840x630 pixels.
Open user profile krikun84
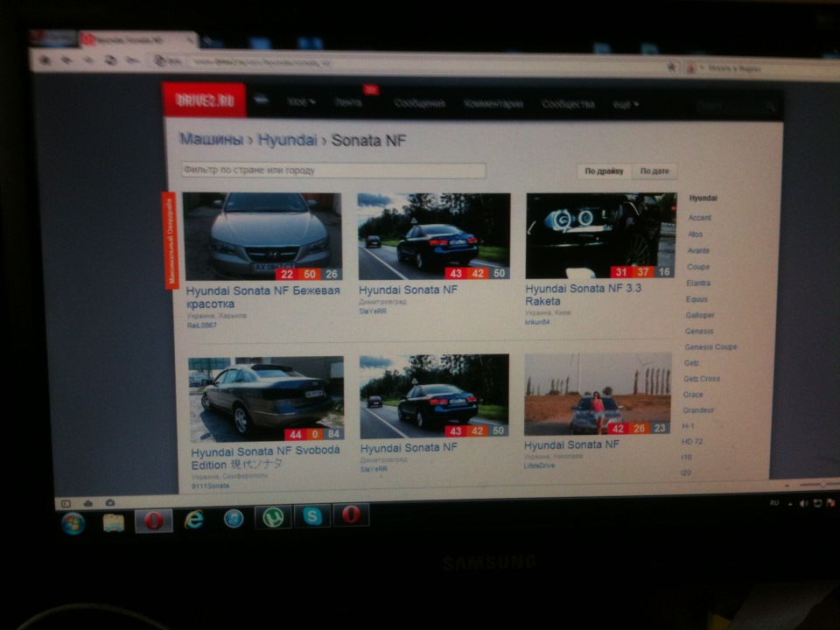click(x=537, y=322)
